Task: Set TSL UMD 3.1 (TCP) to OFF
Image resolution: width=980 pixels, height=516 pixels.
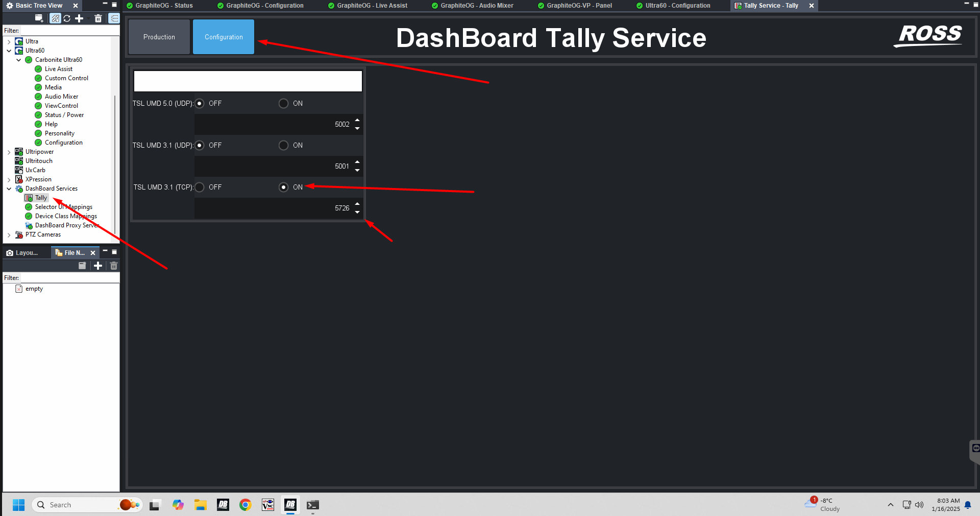Action: click(200, 187)
